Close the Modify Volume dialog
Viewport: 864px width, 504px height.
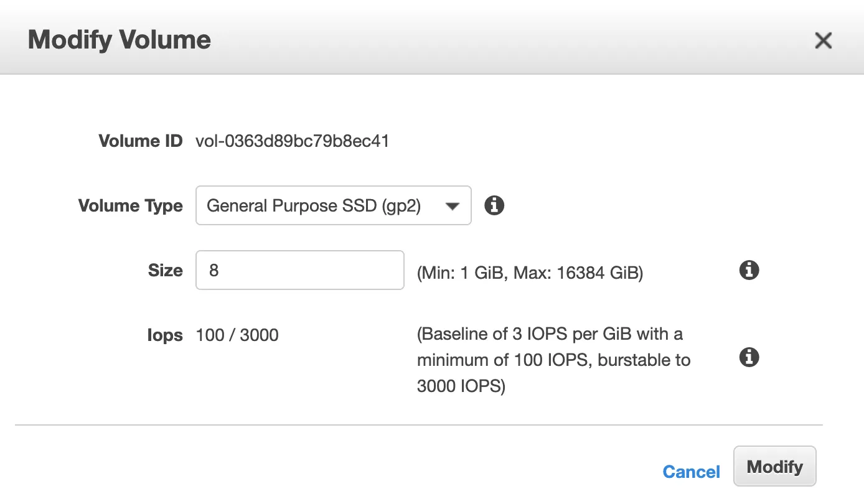(x=823, y=40)
